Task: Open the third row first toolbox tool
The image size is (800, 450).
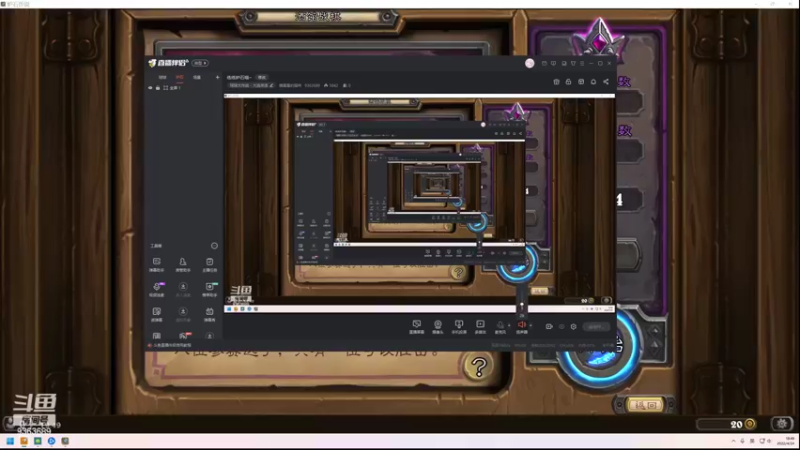Action: click(x=157, y=314)
